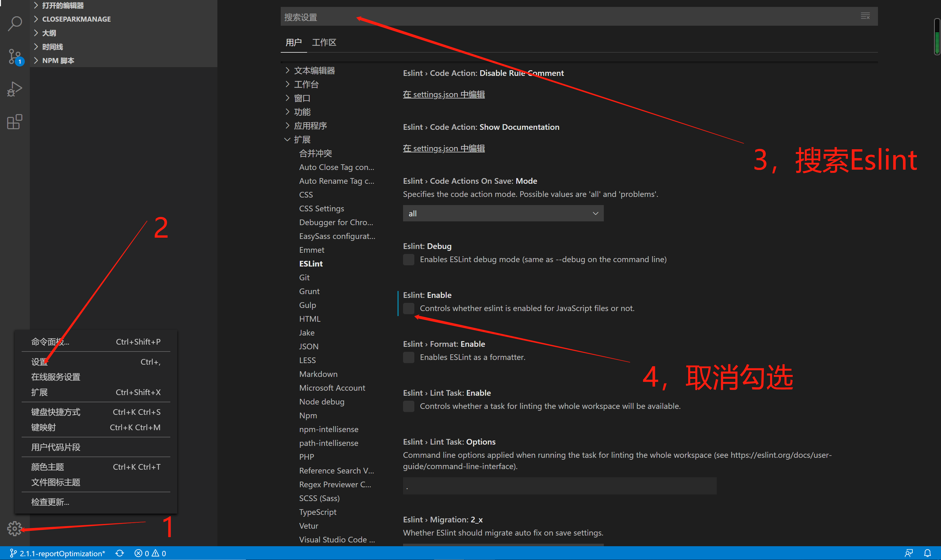
Task: Expand the 文本编辑器 settings group
Action: (x=310, y=71)
